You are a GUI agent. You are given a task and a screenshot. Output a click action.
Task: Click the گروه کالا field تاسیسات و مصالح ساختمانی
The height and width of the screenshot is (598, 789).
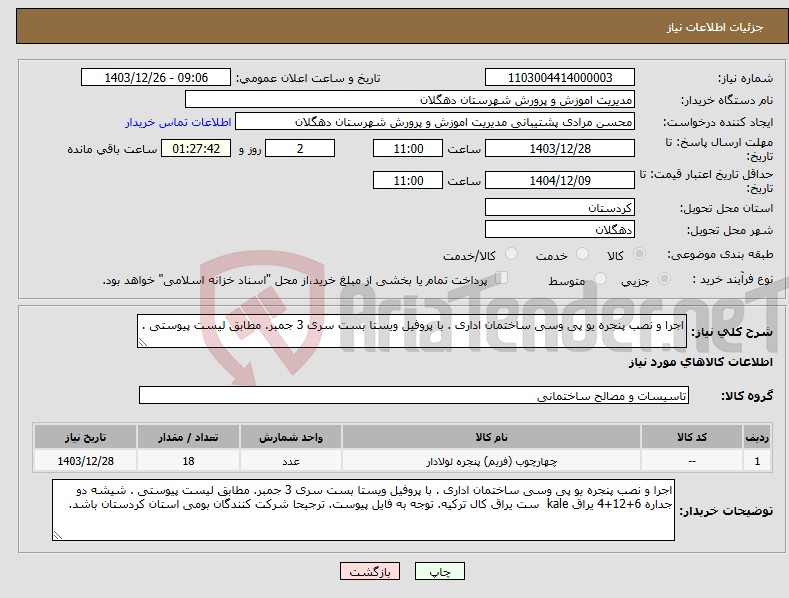414,396
